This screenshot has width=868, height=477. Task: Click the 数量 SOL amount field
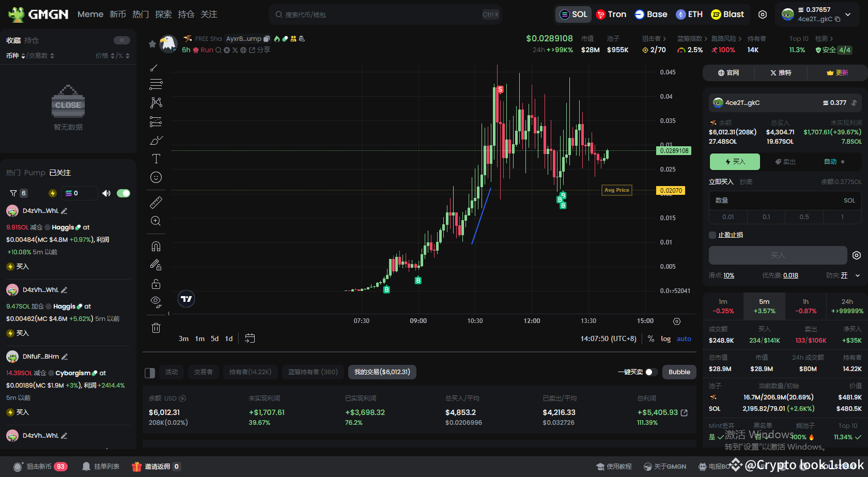(x=785, y=201)
